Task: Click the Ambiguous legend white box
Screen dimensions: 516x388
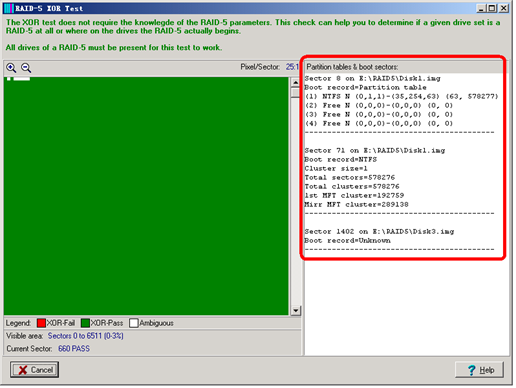Action: (x=134, y=323)
